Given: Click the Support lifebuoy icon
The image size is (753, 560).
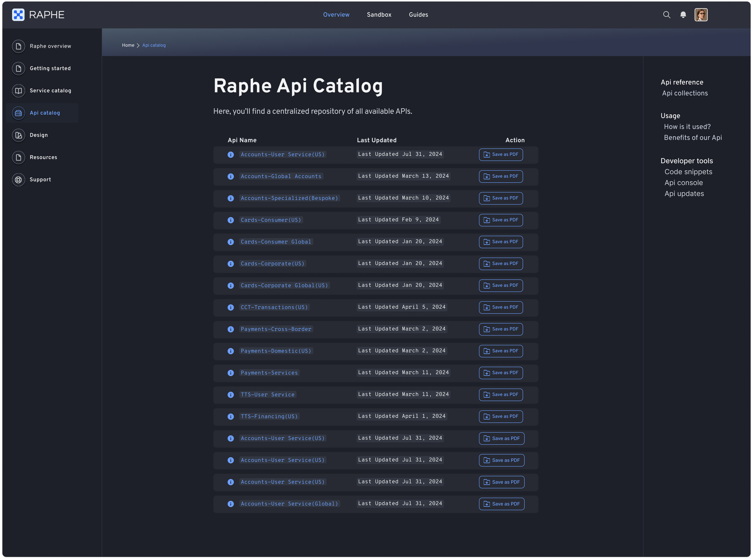Looking at the screenshot, I should point(19,180).
